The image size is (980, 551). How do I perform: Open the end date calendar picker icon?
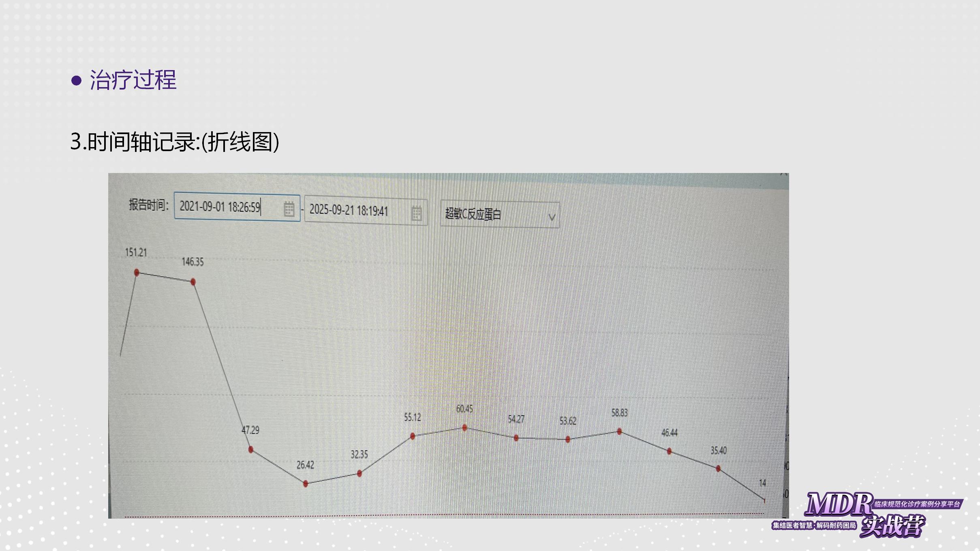416,213
